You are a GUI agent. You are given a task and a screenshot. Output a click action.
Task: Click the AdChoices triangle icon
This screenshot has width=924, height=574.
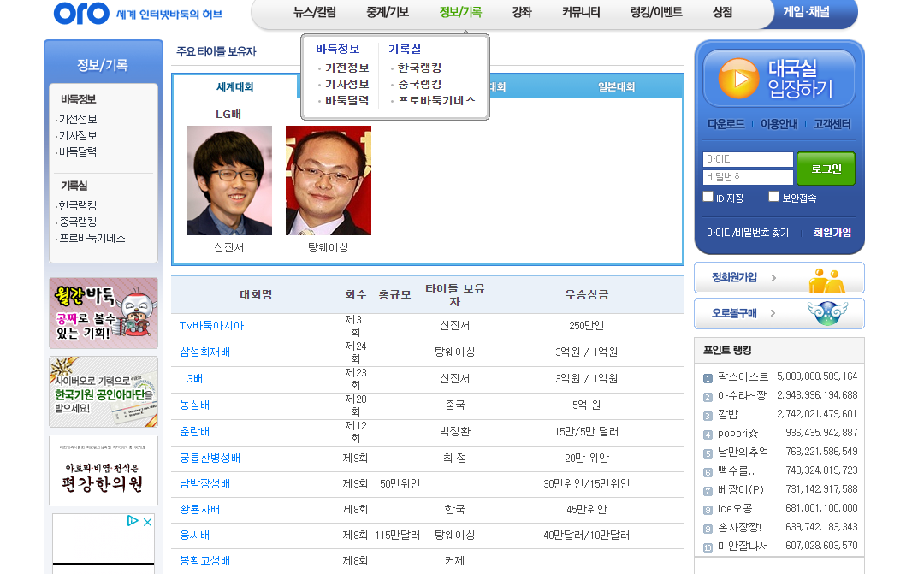(133, 521)
